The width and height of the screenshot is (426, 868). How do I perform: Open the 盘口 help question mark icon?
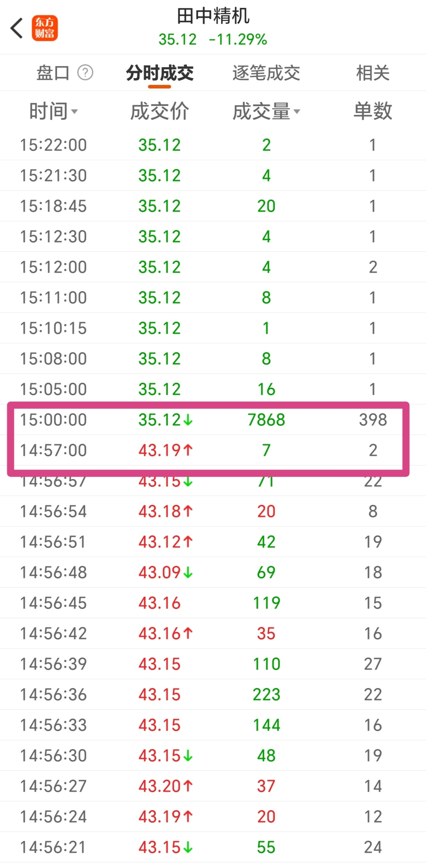tap(85, 73)
